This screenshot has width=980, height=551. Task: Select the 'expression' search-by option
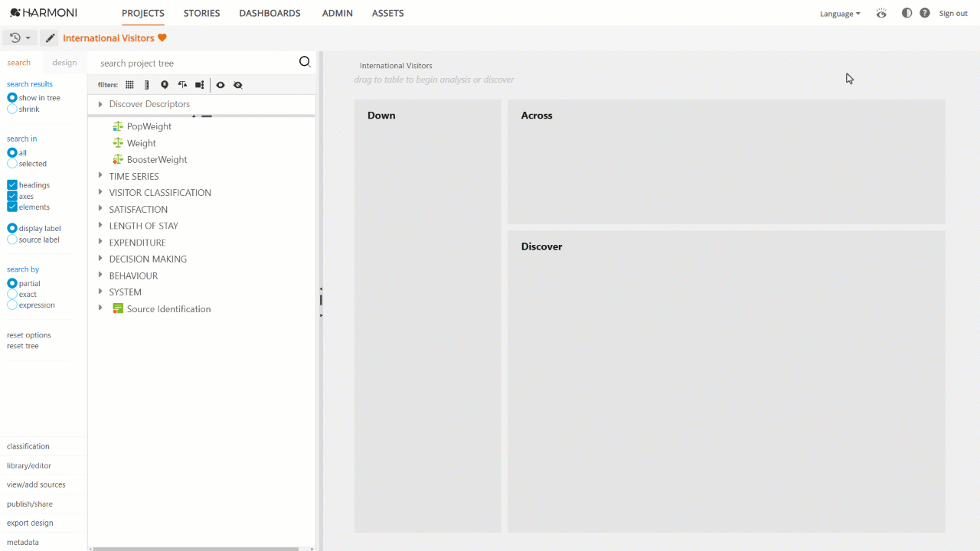tap(12, 305)
